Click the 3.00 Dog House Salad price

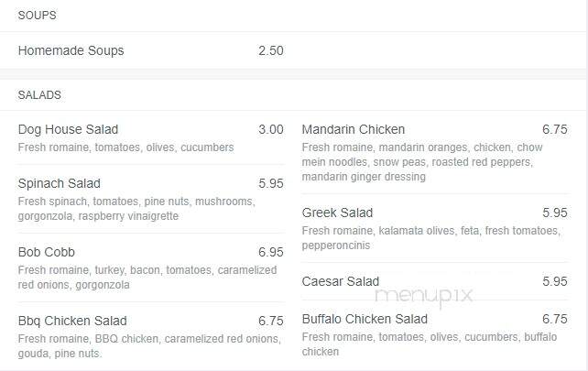(271, 129)
